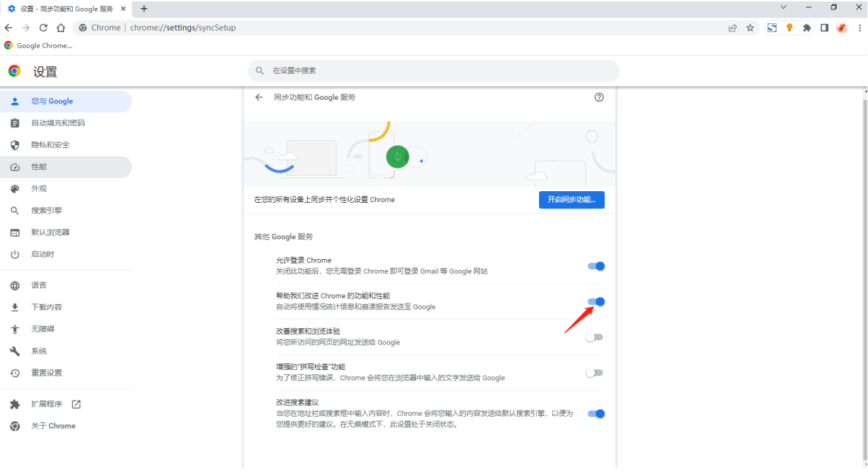Focus the 在设置中搜索 search field

tap(433, 71)
